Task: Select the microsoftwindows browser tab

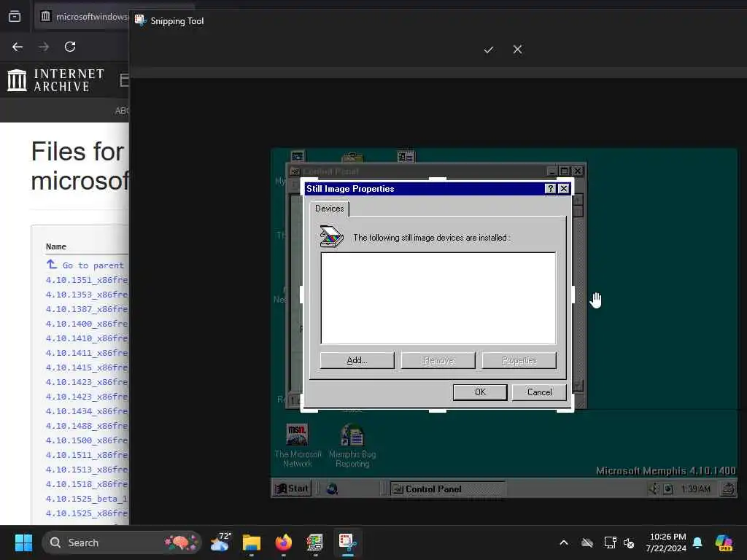Action: click(86, 17)
